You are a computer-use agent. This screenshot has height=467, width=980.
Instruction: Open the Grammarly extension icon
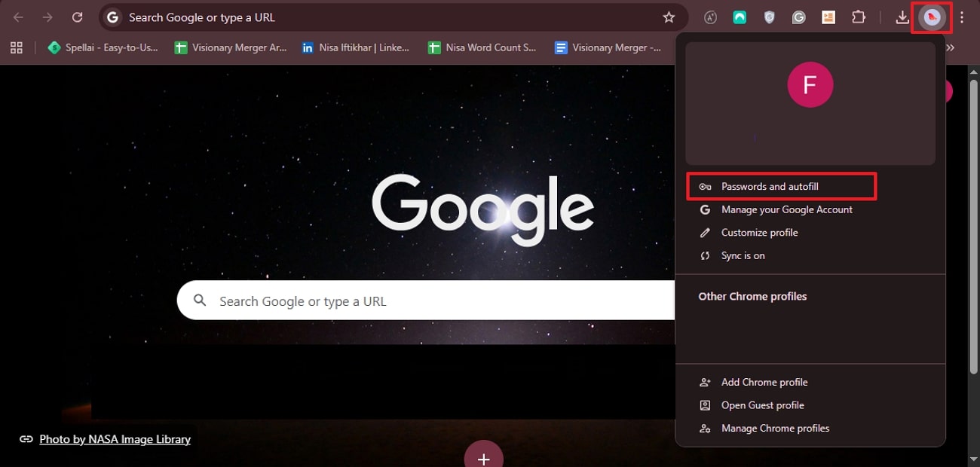coord(799,17)
